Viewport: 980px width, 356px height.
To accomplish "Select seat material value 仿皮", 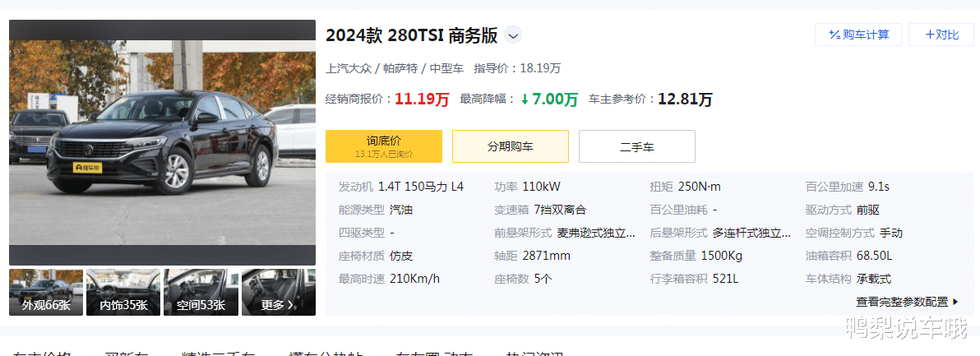I will point(401,256).
